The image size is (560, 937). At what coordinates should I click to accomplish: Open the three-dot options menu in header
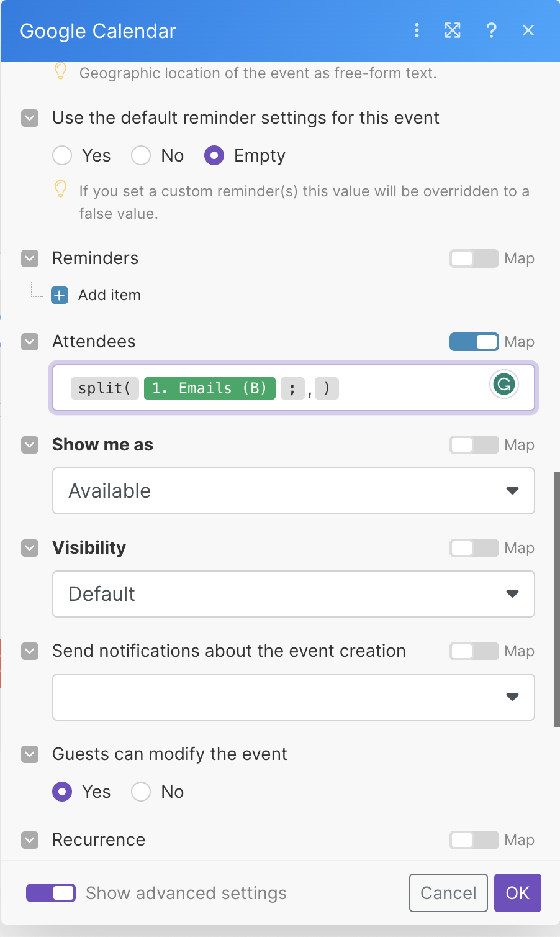(x=417, y=30)
